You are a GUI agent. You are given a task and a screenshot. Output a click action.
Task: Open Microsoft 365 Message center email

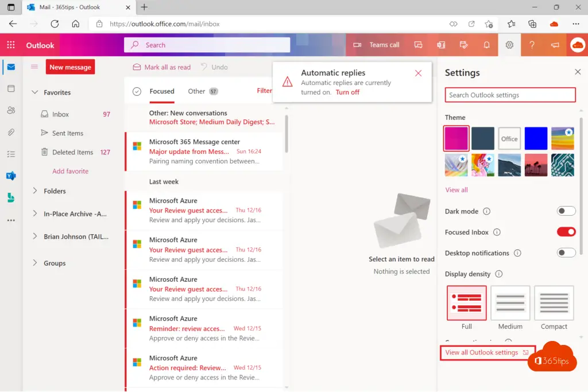click(204, 152)
